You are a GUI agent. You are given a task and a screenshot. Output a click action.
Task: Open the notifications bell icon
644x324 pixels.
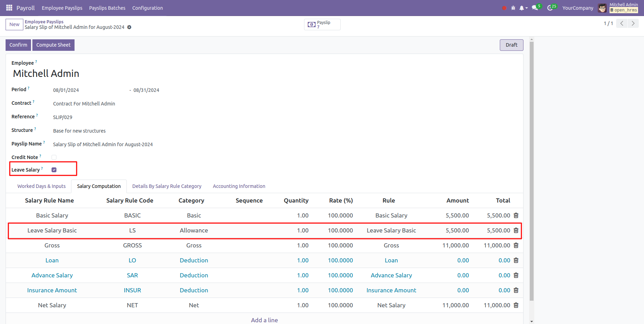(x=522, y=8)
